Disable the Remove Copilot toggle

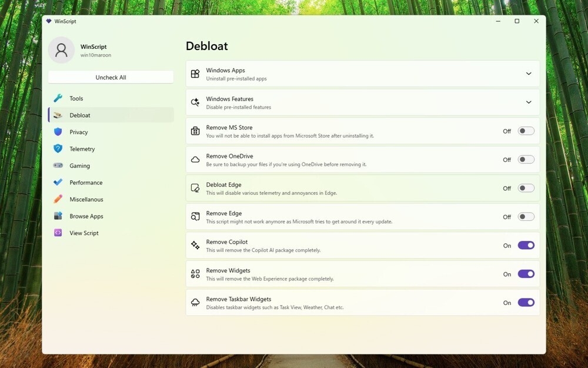pos(526,245)
